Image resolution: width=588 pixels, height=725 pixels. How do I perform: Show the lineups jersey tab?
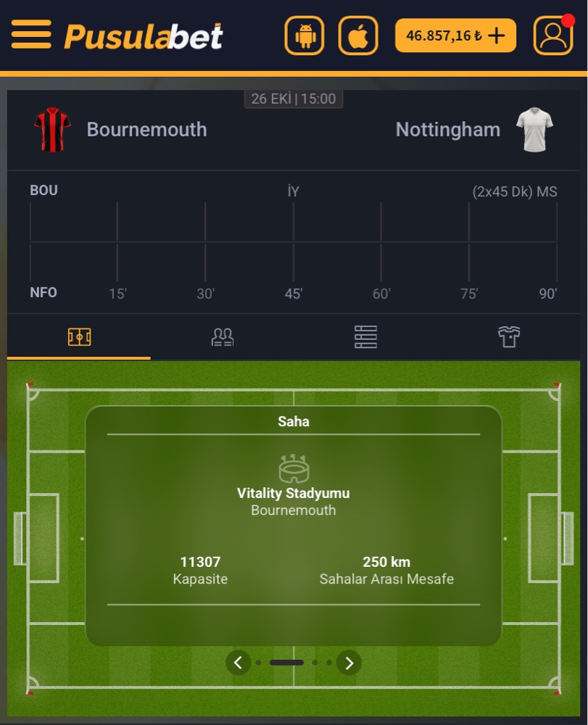[509, 337]
